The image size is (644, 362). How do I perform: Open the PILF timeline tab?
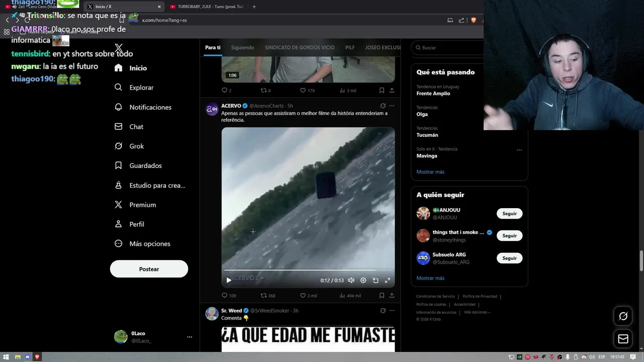click(350, 47)
